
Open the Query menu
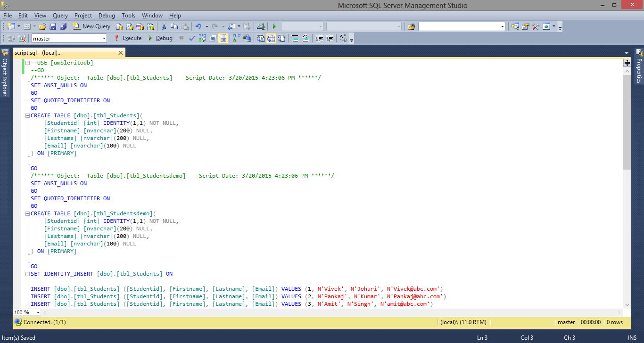[60, 16]
